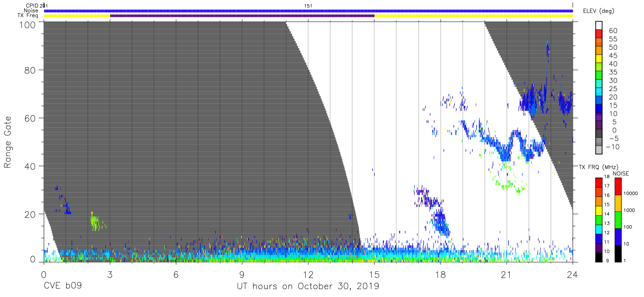Click the green scatter near gate 32 at 21 UT
The height and width of the screenshot is (297, 644).
pyautogui.click(x=508, y=185)
